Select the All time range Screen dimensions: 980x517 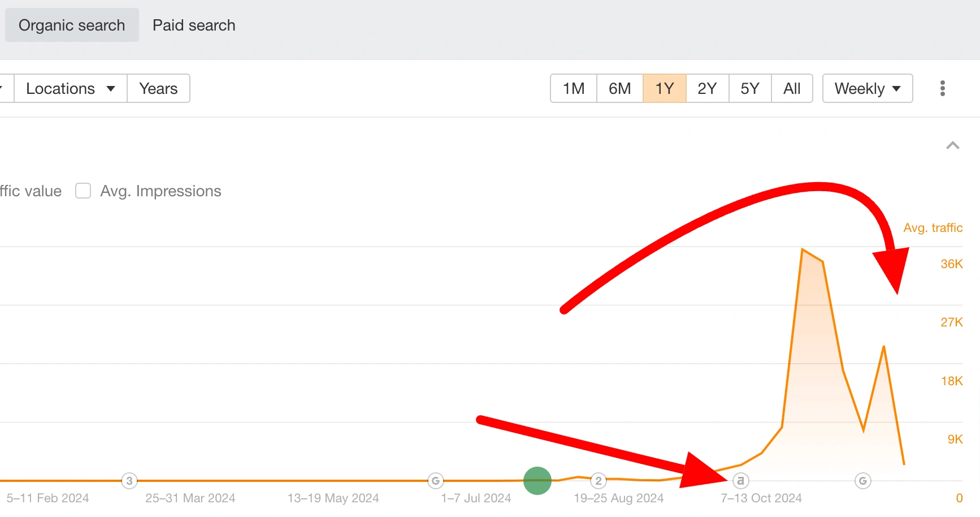(x=792, y=88)
